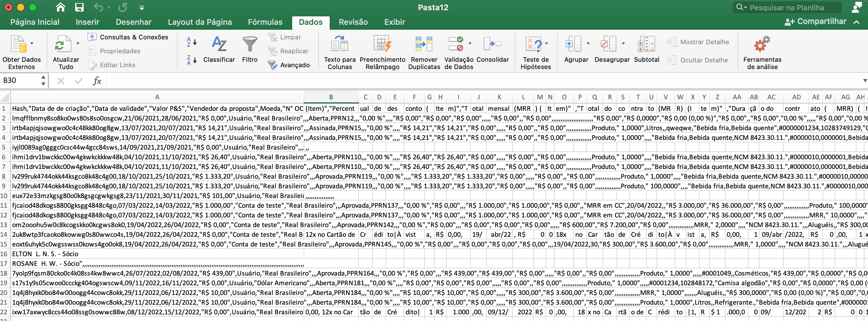Open the Classificar sort dialog

[219, 45]
